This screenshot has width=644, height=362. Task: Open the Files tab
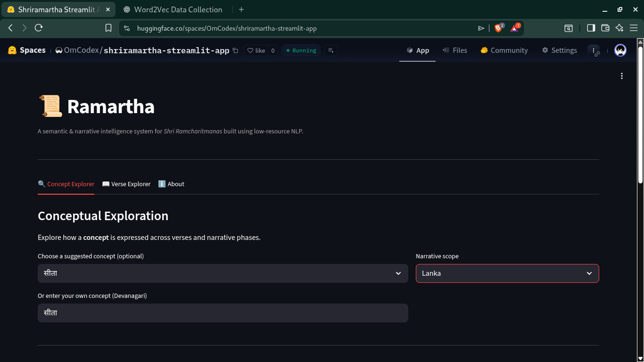tap(454, 50)
